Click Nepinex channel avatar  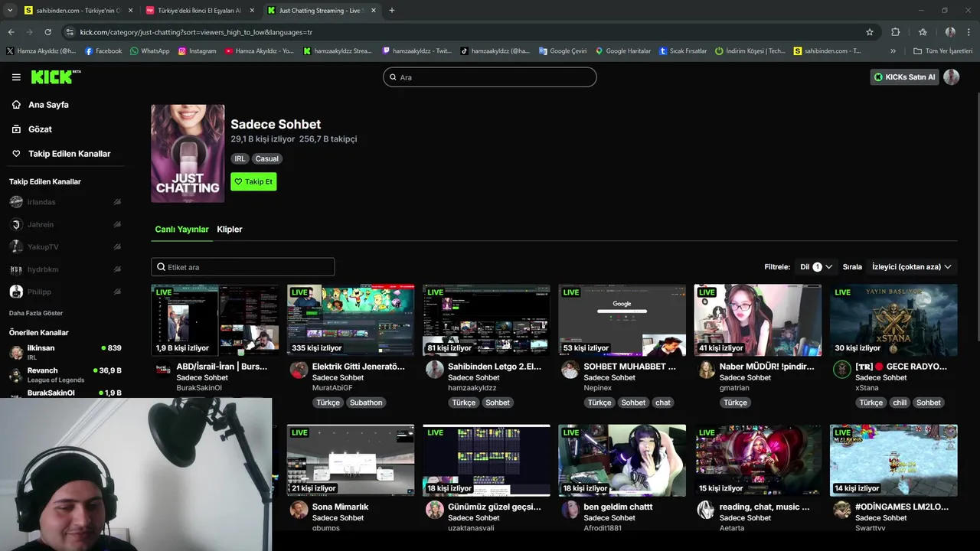coord(570,370)
